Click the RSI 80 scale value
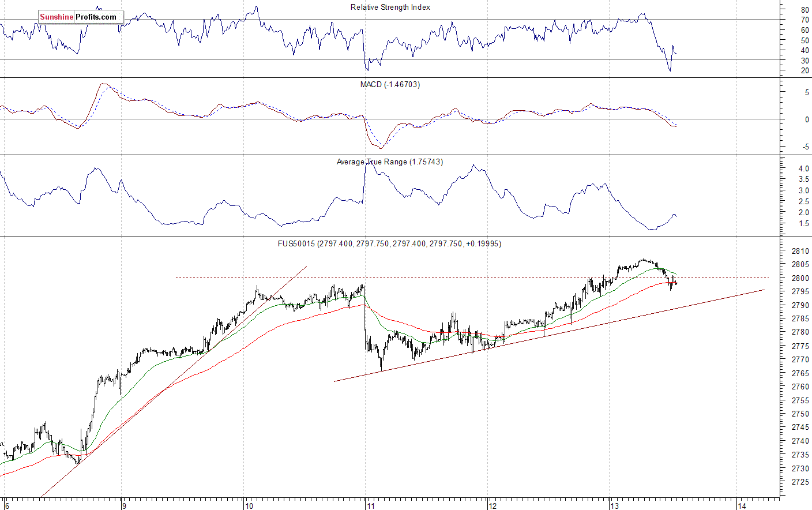 click(805, 10)
